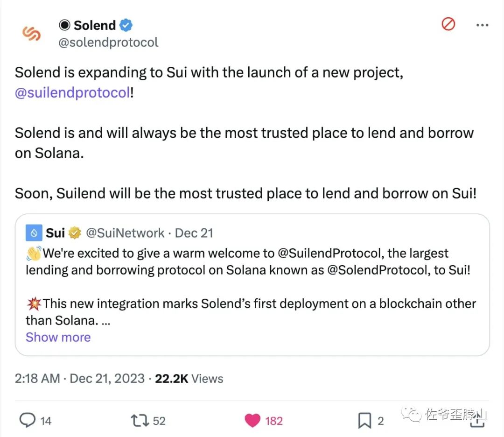Open the tweet options three-dot menu
This screenshot has height=437, width=504.
482,25
